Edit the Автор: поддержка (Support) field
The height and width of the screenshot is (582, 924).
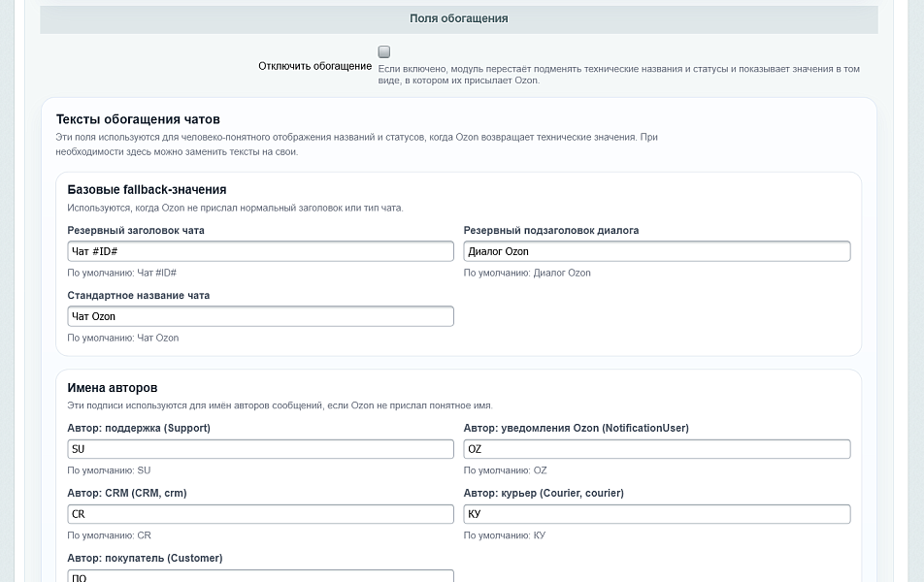(x=260, y=449)
